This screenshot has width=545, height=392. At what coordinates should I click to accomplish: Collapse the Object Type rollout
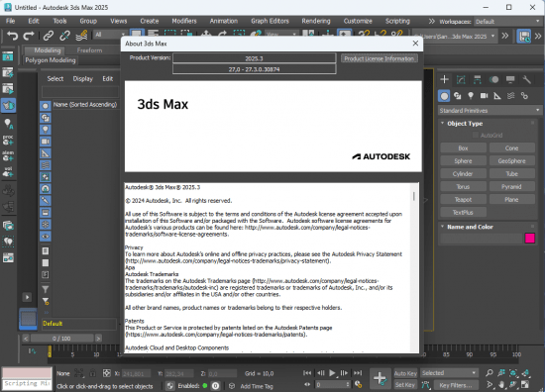[x=443, y=124]
